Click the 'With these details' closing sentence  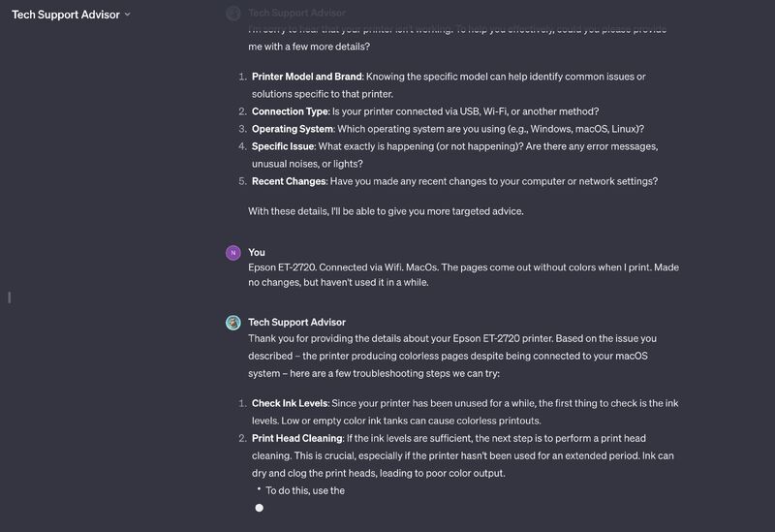pos(386,211)
